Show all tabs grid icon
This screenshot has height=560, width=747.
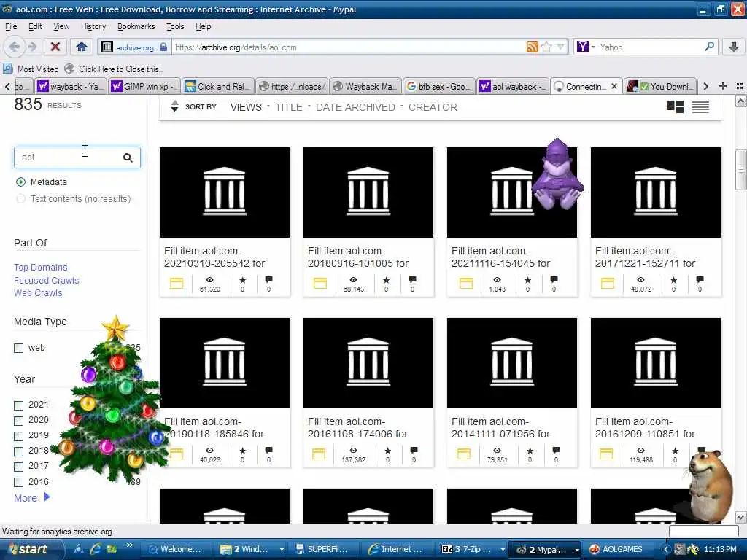tap(740, 86)
